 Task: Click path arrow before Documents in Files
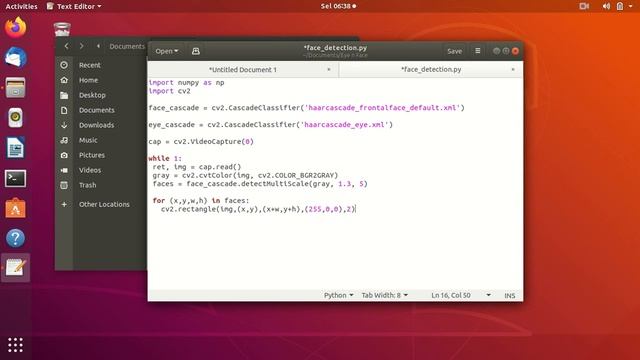98,46
